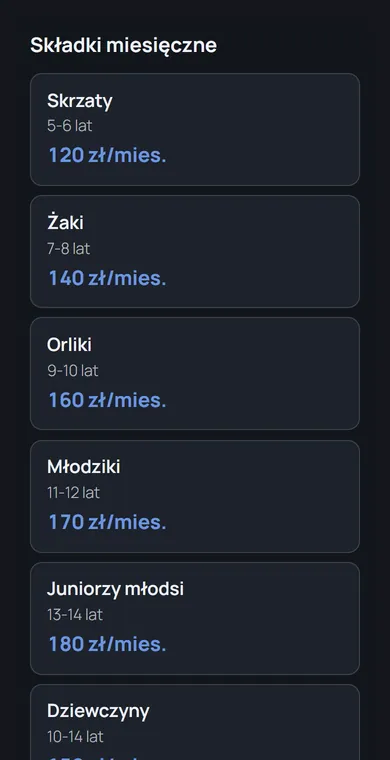Viewport: 390px width, 760px height.
Task: Click the 120 zł/mies. price
Action: (107, 156)
